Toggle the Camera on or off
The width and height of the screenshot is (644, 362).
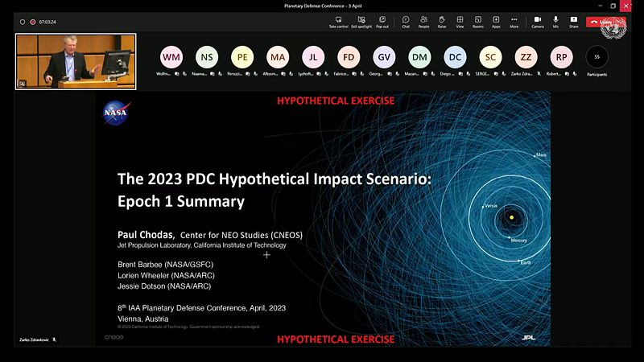[538, 22]
